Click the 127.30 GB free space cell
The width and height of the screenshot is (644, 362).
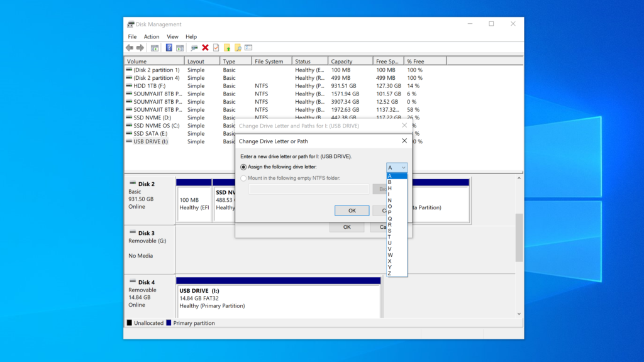[x=389, y=85]
